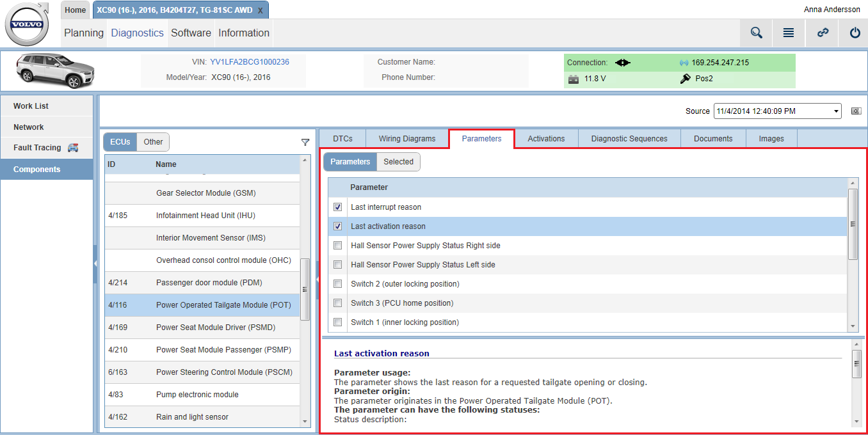Screen dimensions: 868x435
Task: Close the XC90 vehicle tab
Action: pyautogui.click(x=260, y=10)
